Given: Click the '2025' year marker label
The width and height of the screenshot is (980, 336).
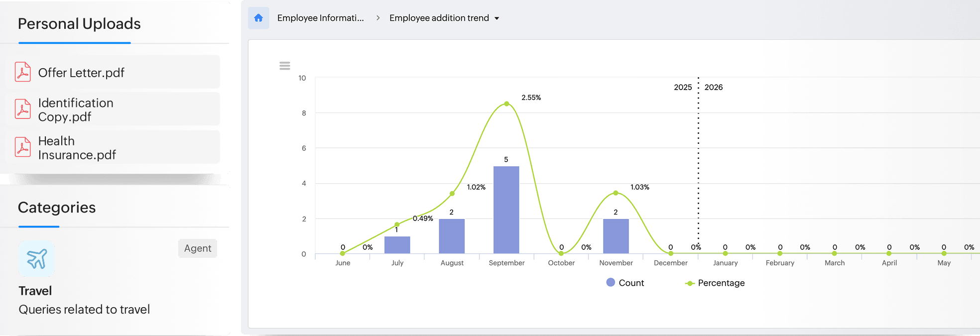Looking at the screenshot, I should (683, 87).
